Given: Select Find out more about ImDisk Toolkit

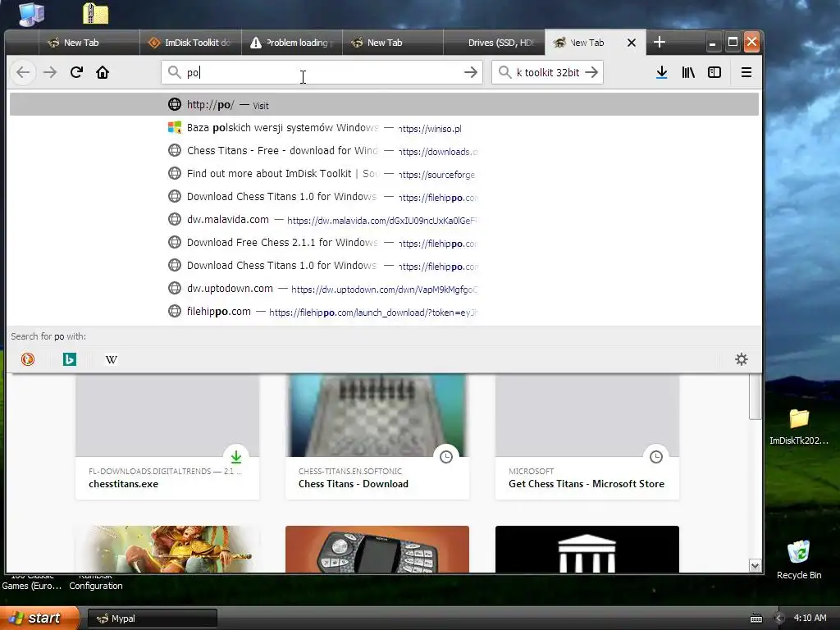Looking at the screenshot, I should pos(384,174).
